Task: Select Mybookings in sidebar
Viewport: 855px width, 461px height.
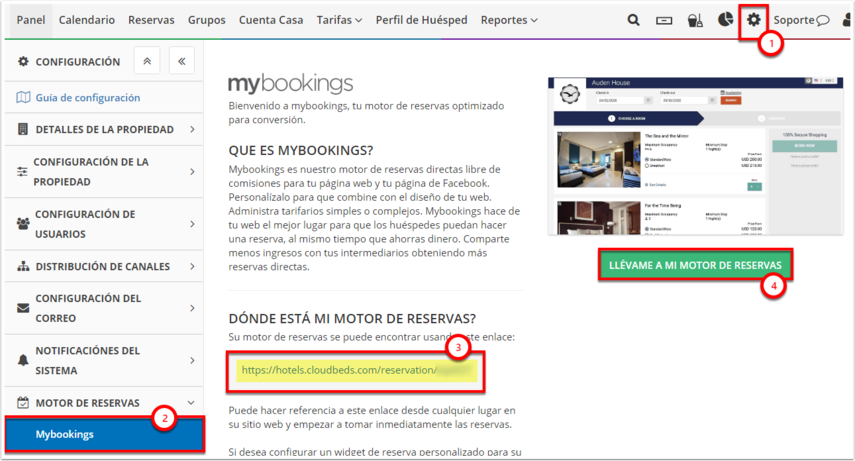Action: pyautogui.click(x=104, y=434)
